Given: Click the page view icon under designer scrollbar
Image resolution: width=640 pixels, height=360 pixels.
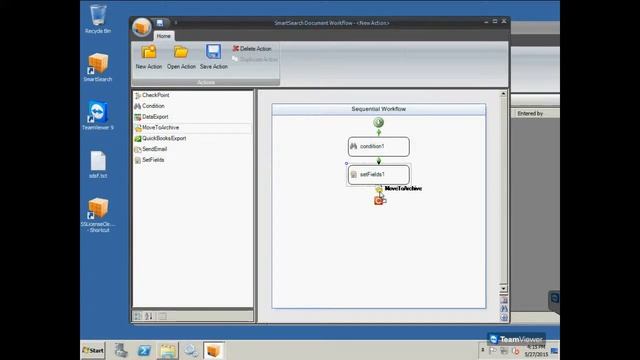Looking at the screenshot, I should 504,300.
